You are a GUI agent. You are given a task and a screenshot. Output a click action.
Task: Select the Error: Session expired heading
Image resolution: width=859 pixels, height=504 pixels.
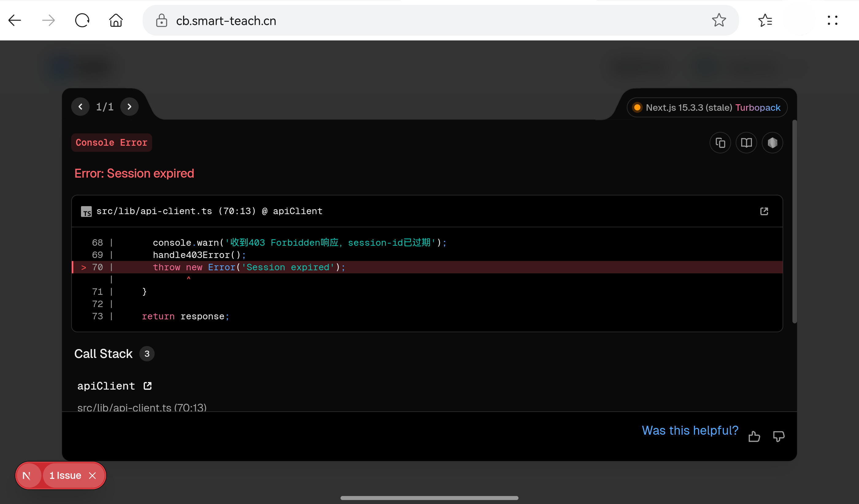pos(134,173)
